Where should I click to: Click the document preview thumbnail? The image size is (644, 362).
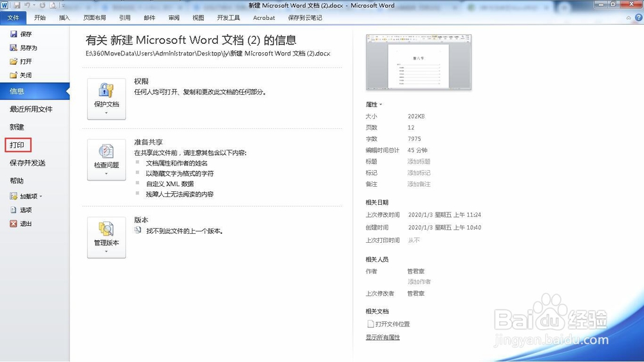coord(419,62)
